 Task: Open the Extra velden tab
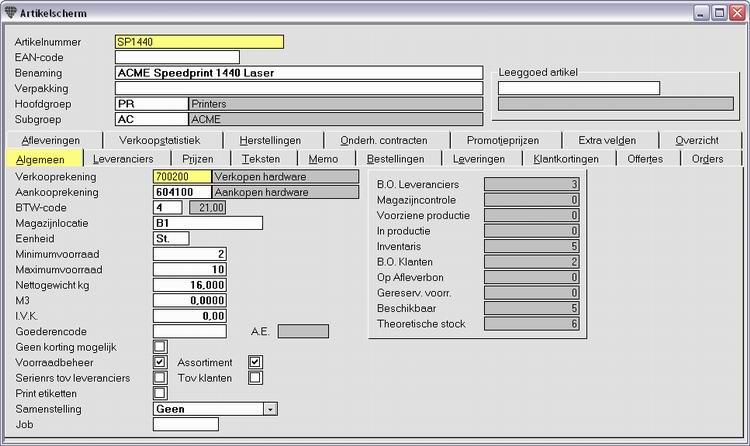coord(607,140)
